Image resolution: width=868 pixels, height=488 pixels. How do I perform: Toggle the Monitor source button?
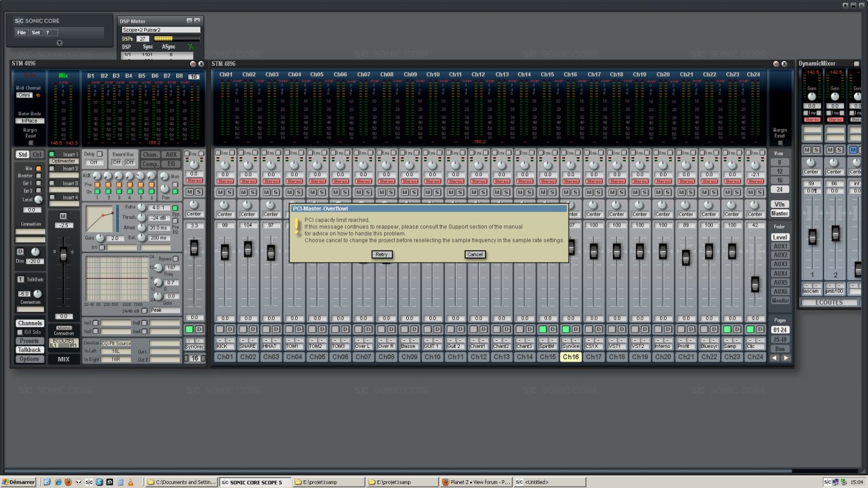tap(39, 176)
